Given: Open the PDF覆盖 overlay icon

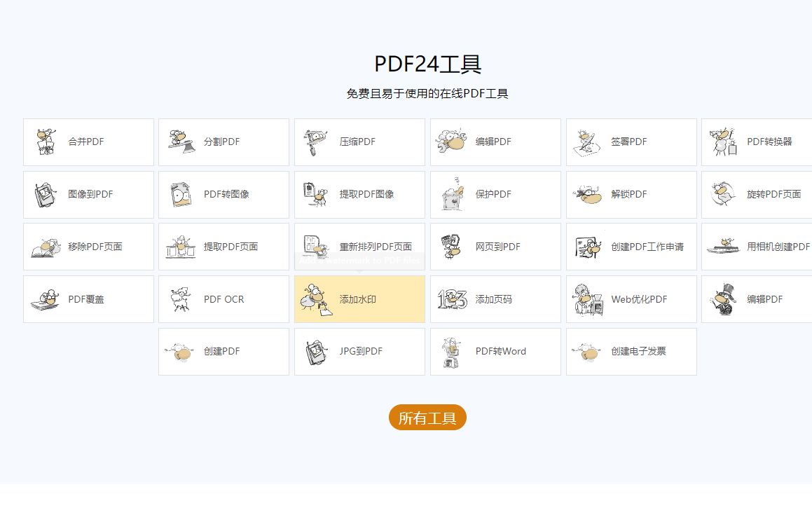Looking at the screenshot, I should click(45, 300).
